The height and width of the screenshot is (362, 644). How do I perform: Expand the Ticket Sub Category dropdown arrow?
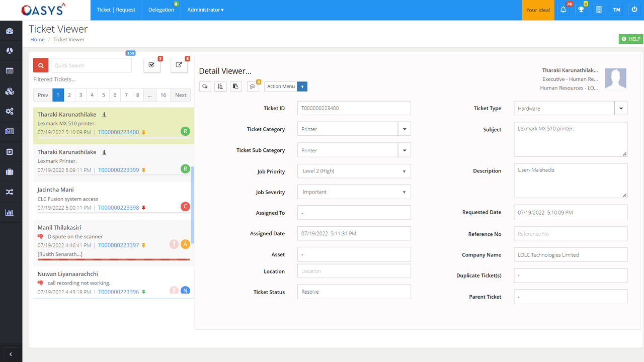(x=405, y=150)
